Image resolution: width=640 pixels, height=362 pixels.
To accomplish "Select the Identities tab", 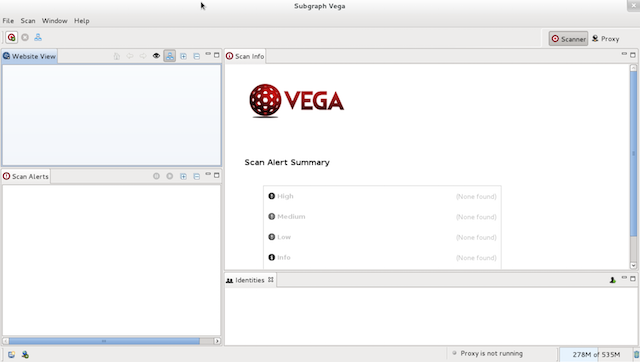I will click(250, 280).
